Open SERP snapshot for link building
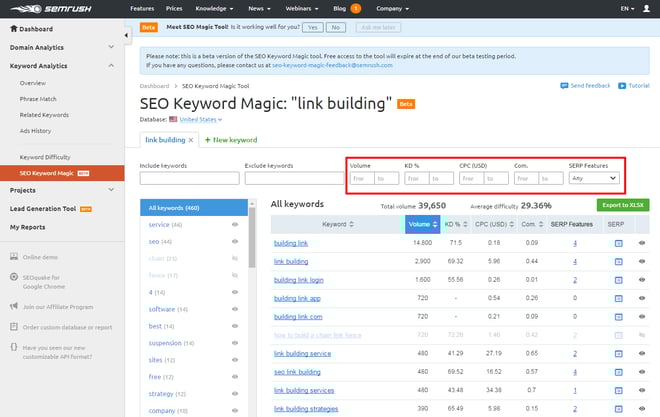Viewport: 660px width, 417px height. click(618, 262)
